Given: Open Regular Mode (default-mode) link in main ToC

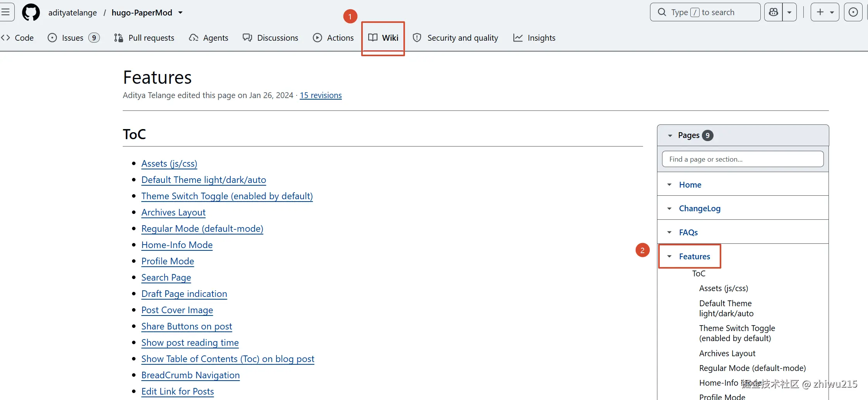Looking at the screenshot, I should pos(202,229).
